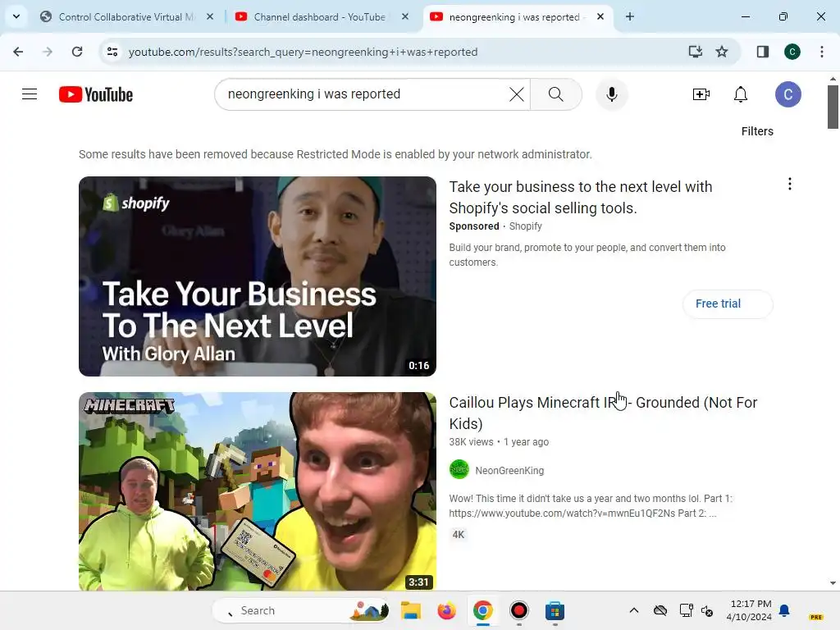This screenshot has height=630, width=840.
Task: Open Microsoft Store from taskbar
Action: (555, 610)
